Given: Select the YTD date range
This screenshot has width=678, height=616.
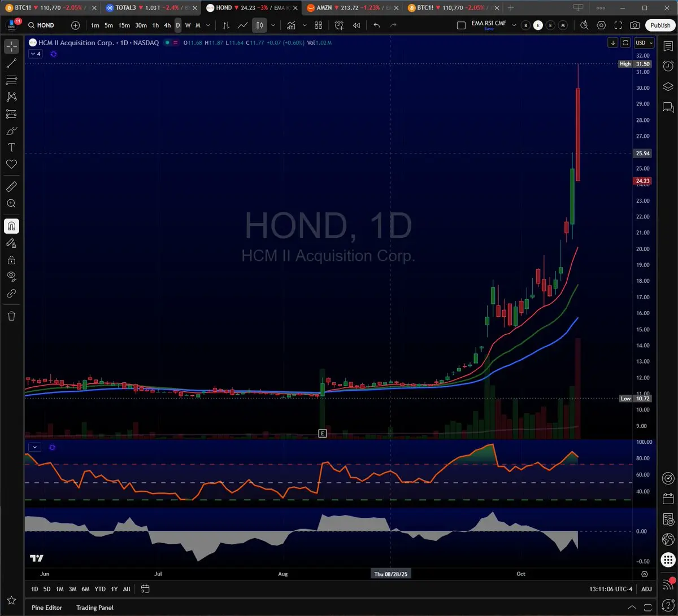Looking at the screenshot, I should (100, 589).
